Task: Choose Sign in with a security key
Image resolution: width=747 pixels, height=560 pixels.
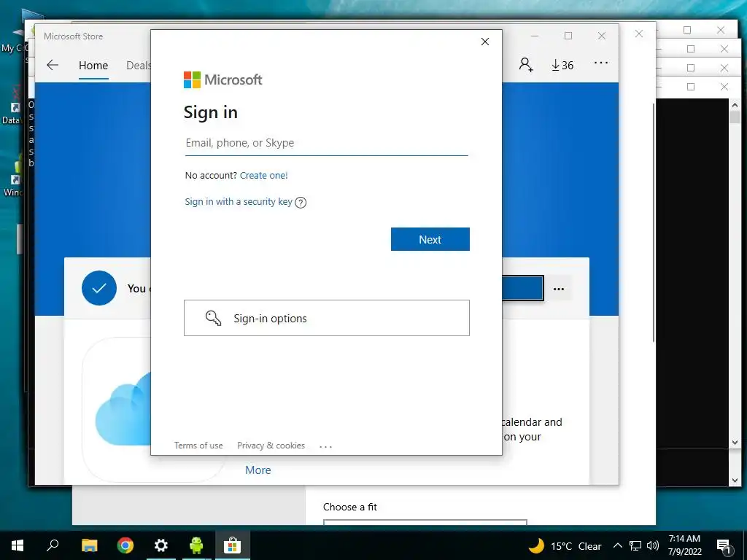Action: (239, 202)
